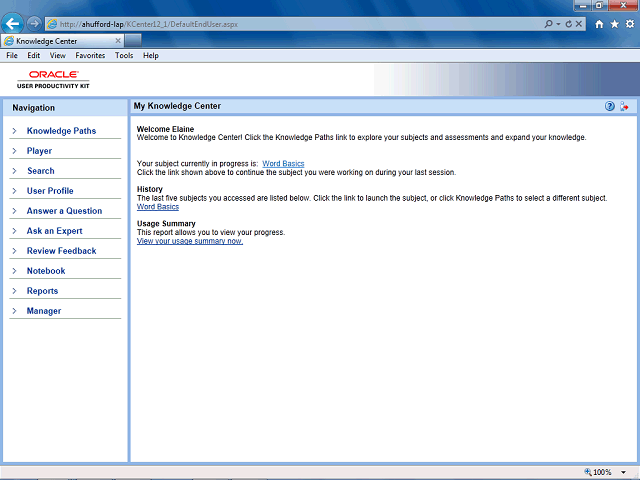
Task: Open the browser Home page icon
Action: coord(599,24)
